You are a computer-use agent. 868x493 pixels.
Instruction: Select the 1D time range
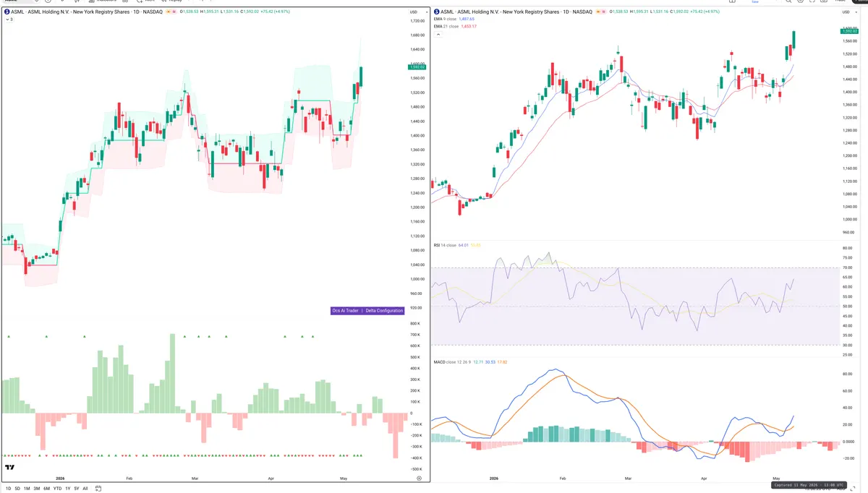tap(9, 489)
